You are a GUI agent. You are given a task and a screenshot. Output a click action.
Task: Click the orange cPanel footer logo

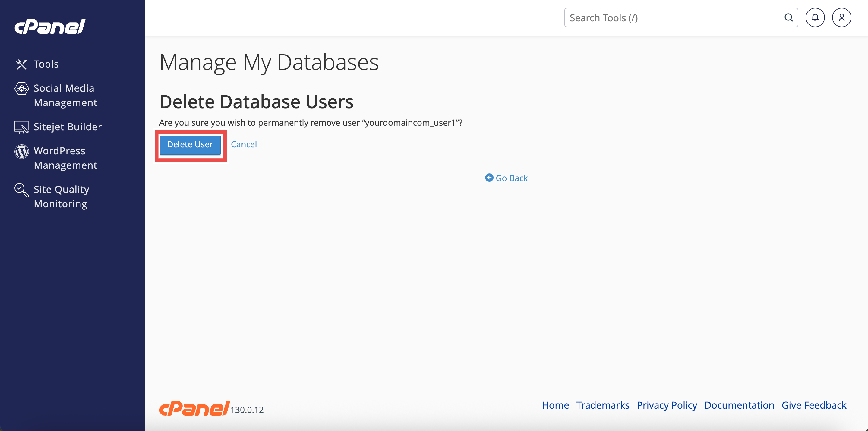tap(194, 408)
